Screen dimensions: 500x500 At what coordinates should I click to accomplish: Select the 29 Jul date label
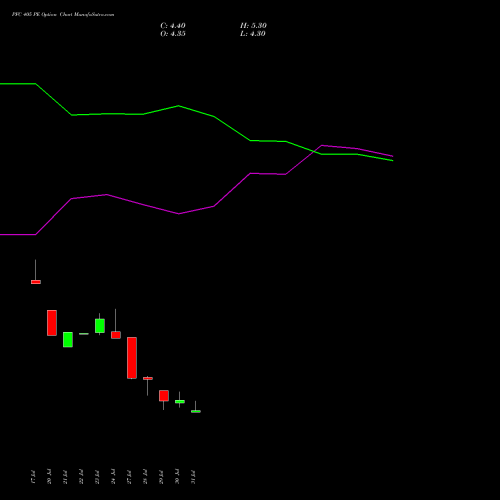tap(161, 477)
